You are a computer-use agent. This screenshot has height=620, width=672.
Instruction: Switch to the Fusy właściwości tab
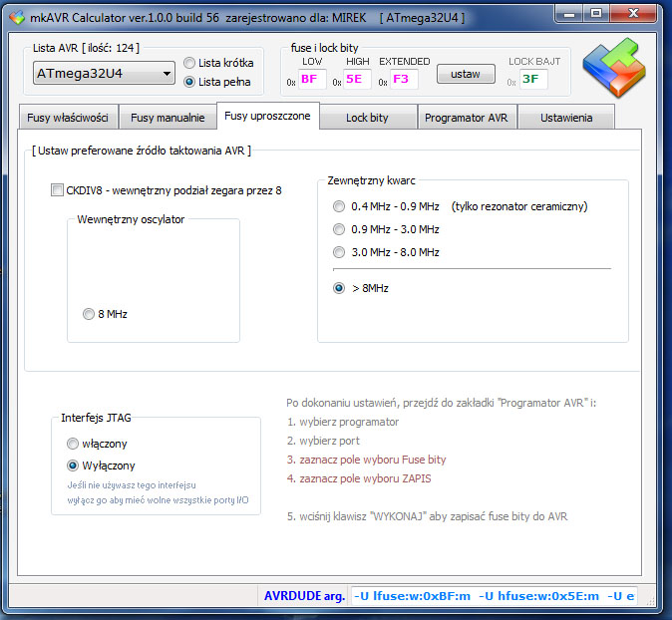(x=68, y=117)
